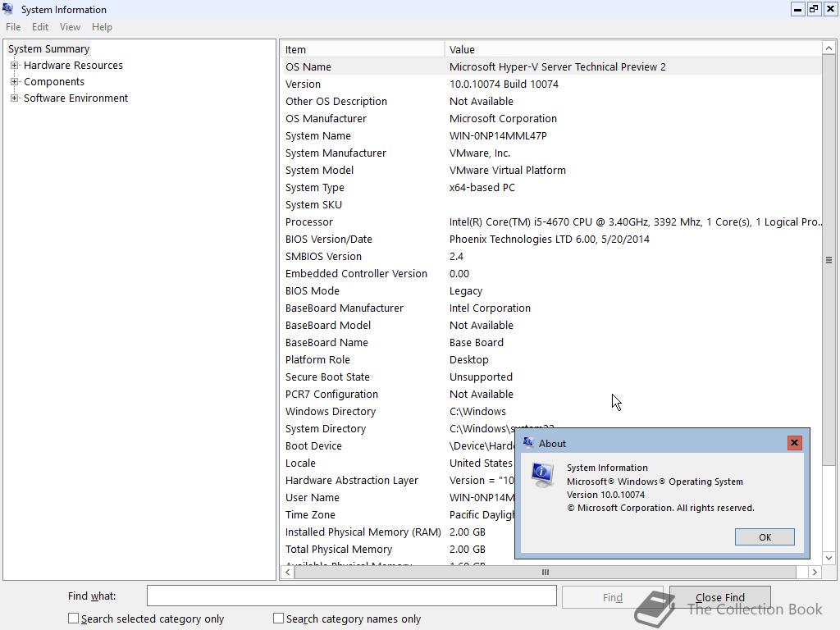Close the About dialog with red X
Viewport: 840px width, 630px height.
tap(794, 443)
